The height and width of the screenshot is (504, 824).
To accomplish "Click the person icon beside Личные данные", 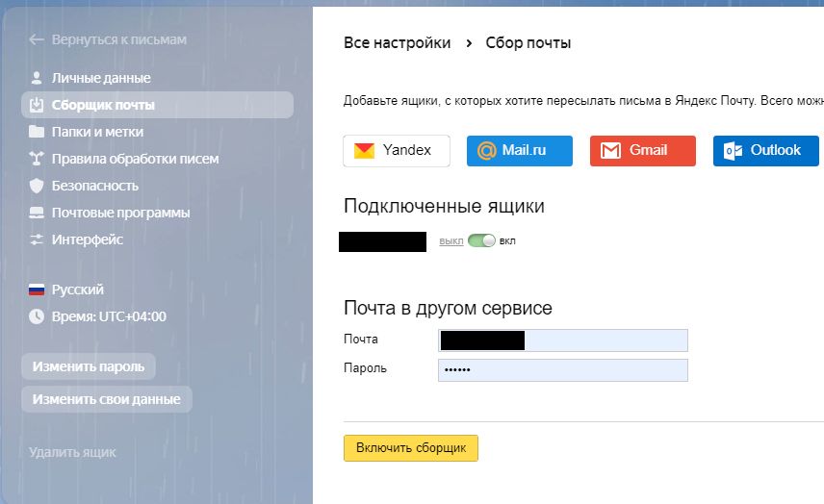I will click(x=37, y=78).
